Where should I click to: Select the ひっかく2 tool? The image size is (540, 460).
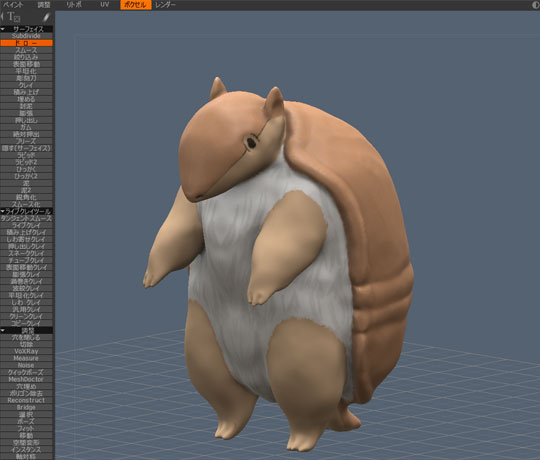coord(27,176)
